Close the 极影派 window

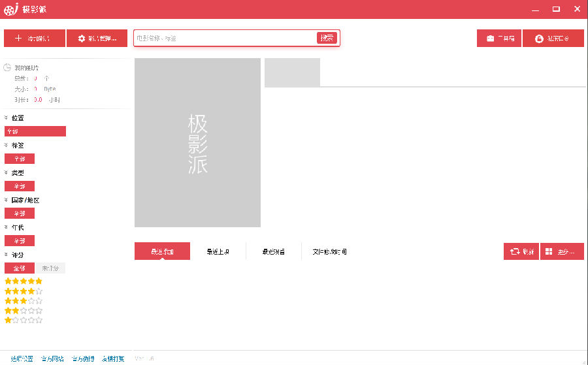point(577,9)
